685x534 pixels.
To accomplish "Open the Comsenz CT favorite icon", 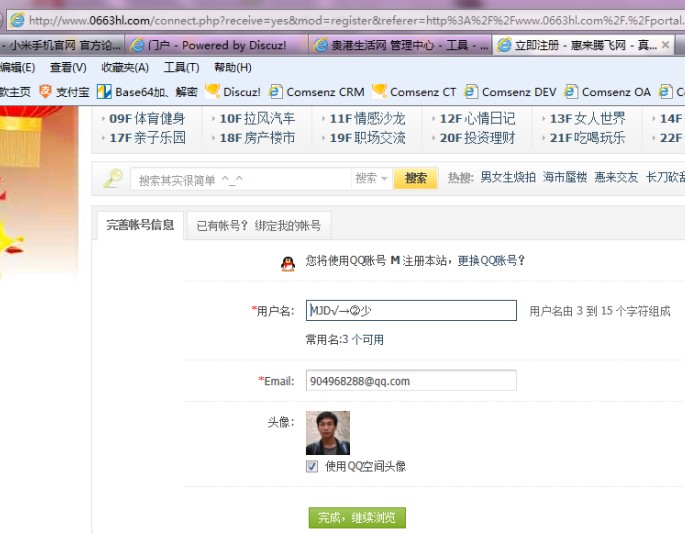I will point(379,91).
